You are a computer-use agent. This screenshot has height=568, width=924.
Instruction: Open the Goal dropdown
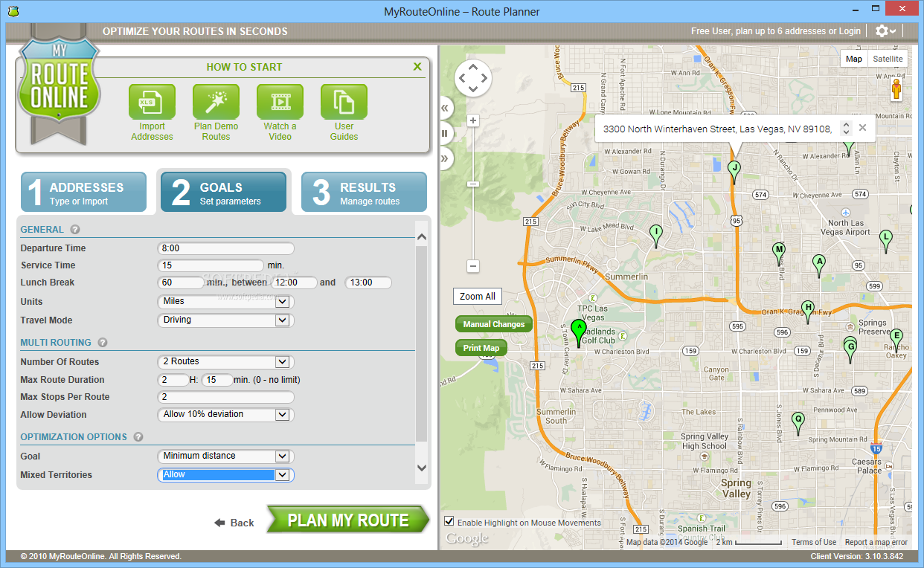click(x=226, y=456)
